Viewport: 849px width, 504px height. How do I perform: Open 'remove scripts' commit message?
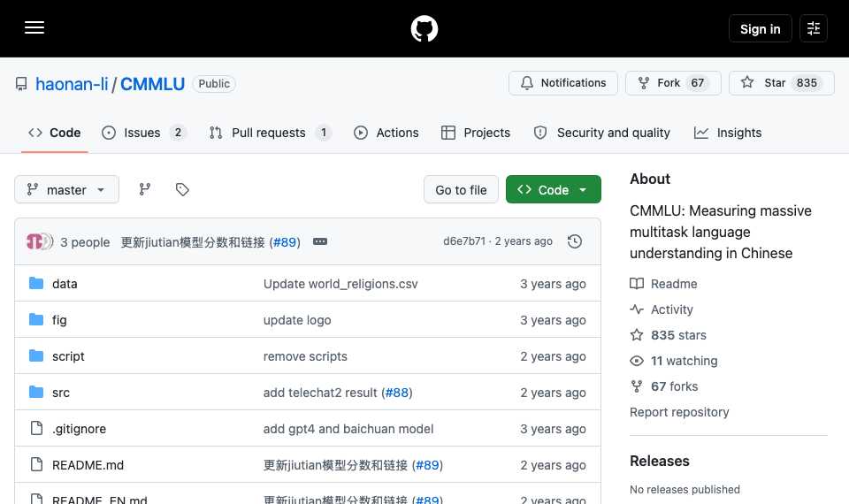click(305, 356)
